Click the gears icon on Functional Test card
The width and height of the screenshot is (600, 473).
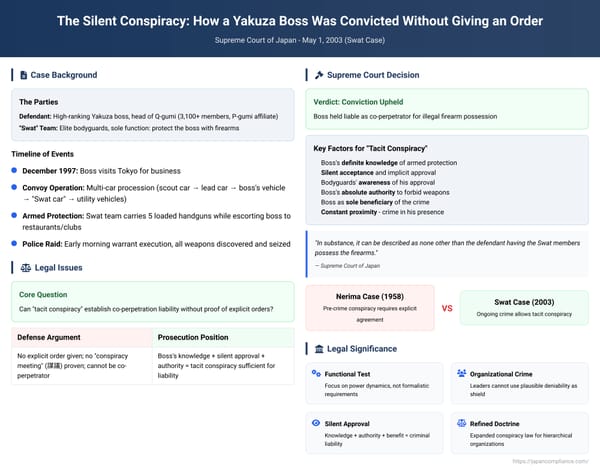(316, 373)
